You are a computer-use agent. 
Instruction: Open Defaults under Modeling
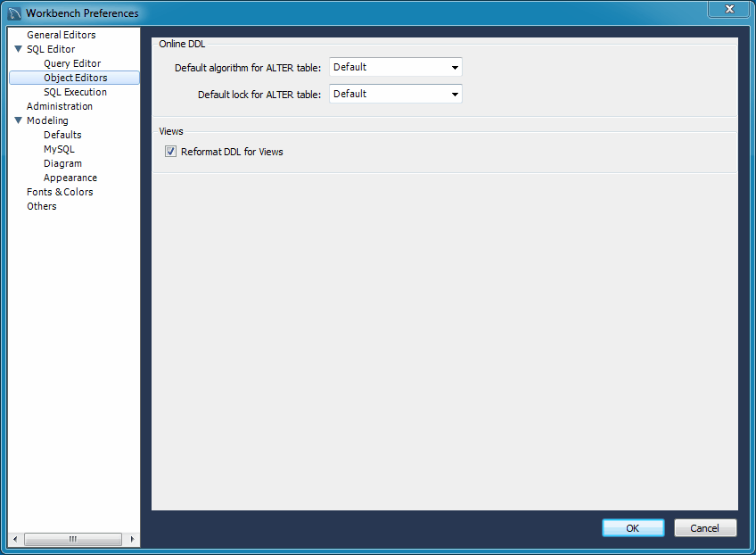point(62,135)
